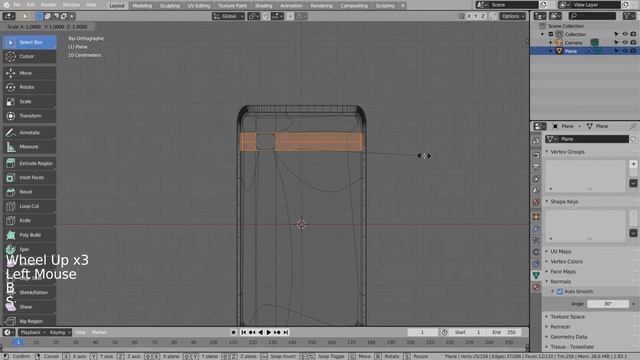
Task: Toggle Collection exclude checkbox in outliner
Action: coord(551,34)
